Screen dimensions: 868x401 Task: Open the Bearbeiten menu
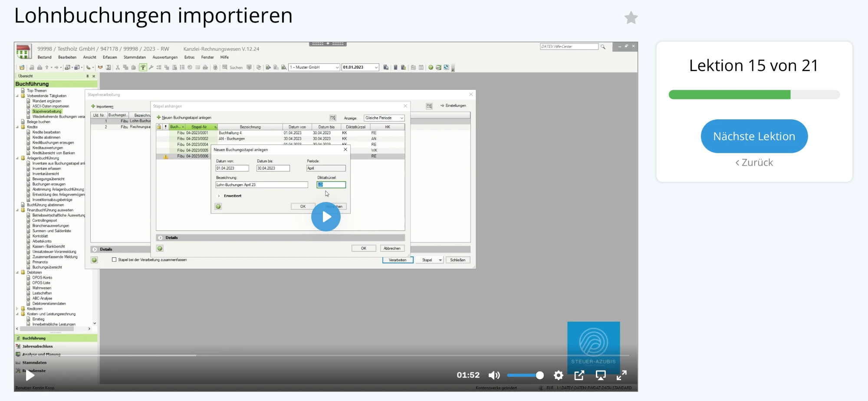[x=67, y=57]
